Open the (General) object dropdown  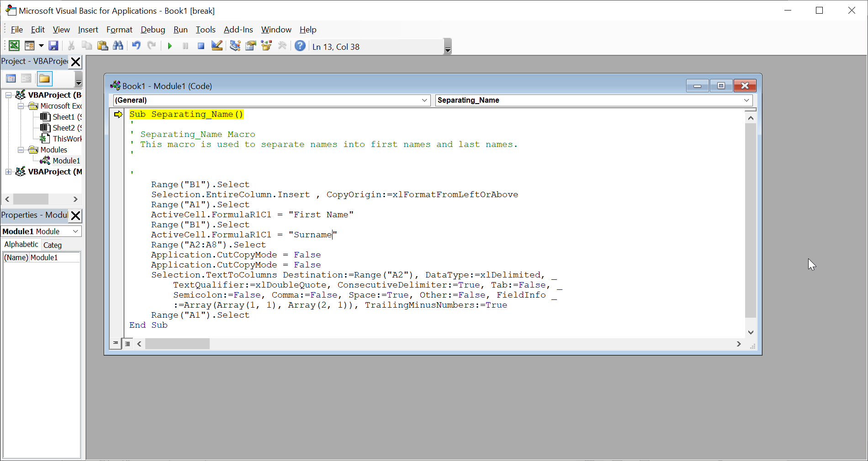424,100
